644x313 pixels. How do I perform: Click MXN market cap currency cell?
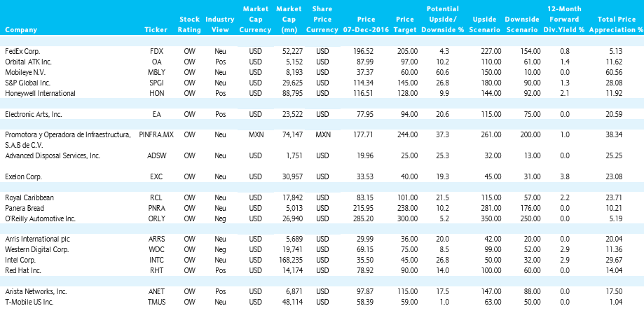[x=255, y=134]
